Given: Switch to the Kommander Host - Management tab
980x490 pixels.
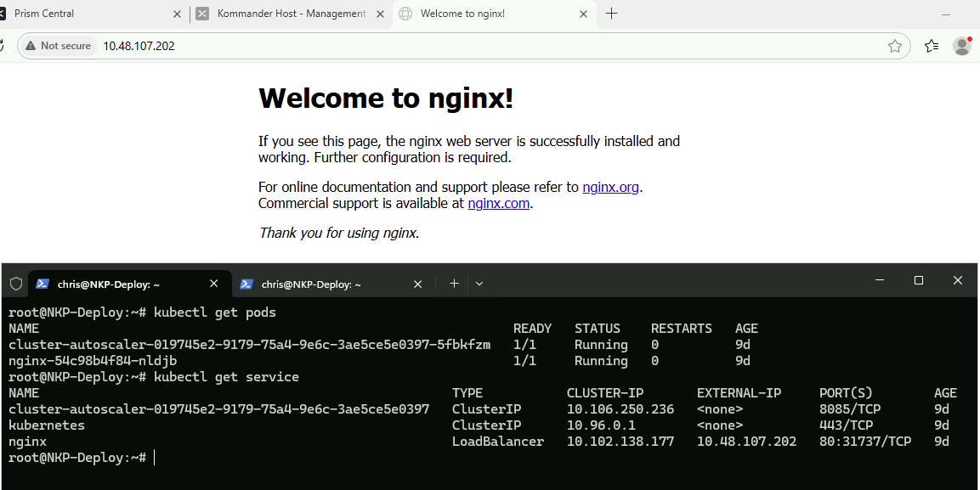Looking at the screenshot, I should pos(291,14).
